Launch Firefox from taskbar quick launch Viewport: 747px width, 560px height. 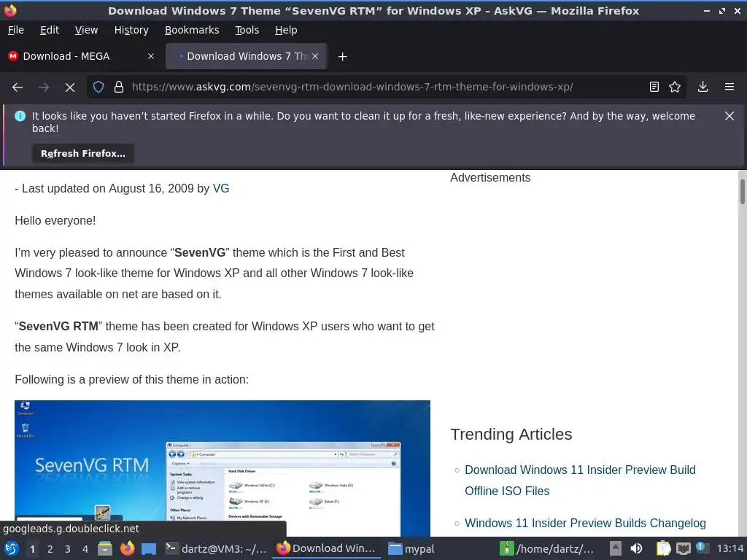[127, 548]
